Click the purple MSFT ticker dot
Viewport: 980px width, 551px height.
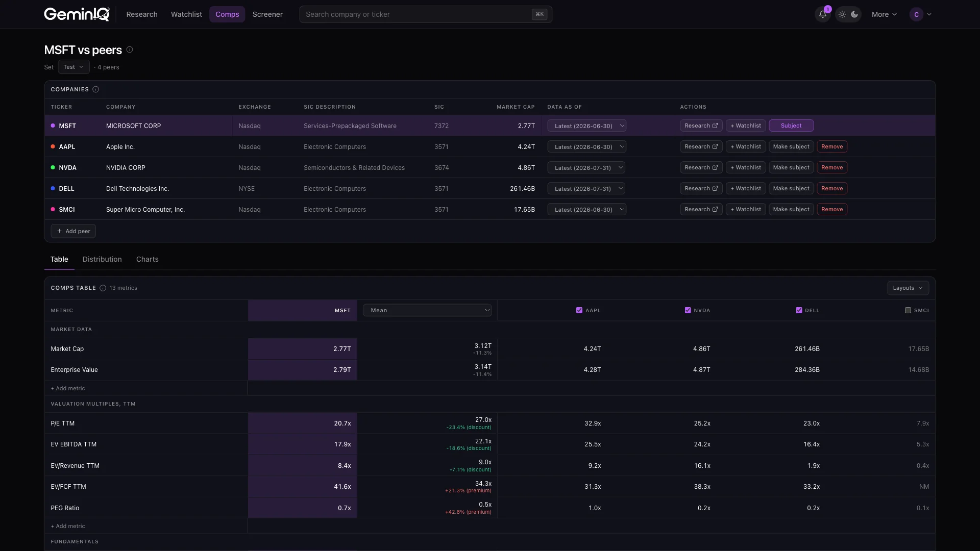pos(53,126)
